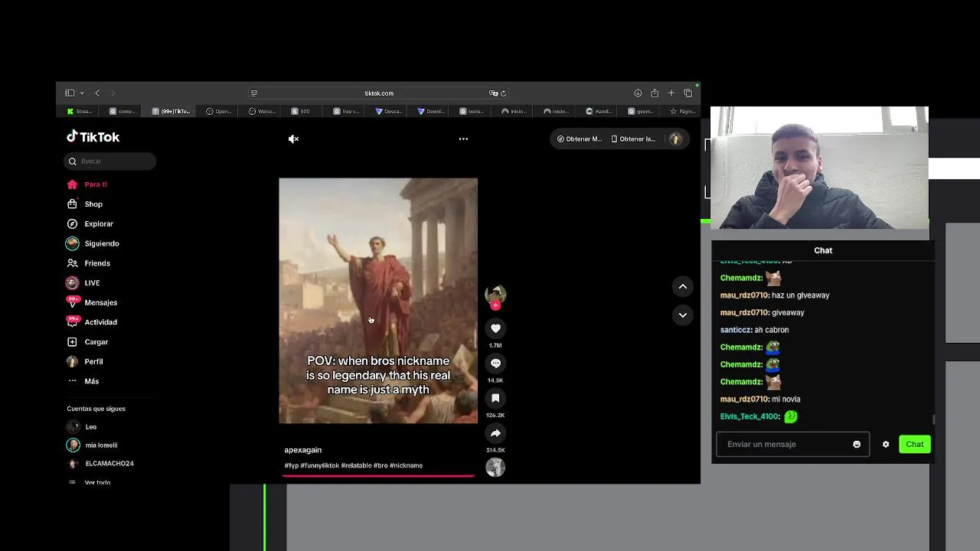Image resolution: width=980 pixels, height=551 pixels.
Task: Reload the page with refresh icon
Action: (503, 93)
